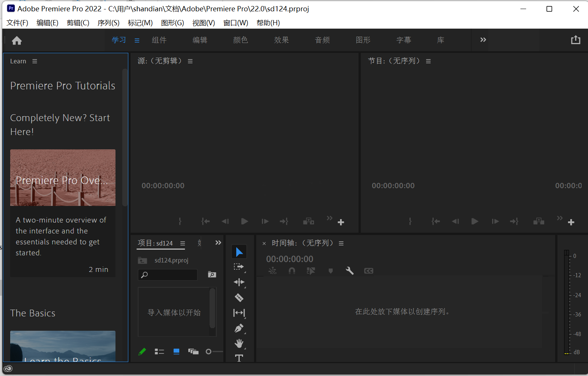The width and height of the screenshot is (588, 376).
Task: Select the Type tool
Action: pos(239,358)
